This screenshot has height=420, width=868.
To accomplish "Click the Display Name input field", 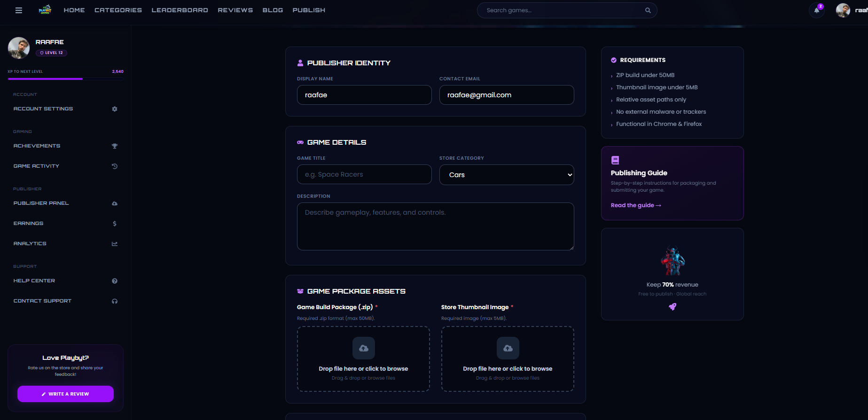I will (x=364, y=95).
